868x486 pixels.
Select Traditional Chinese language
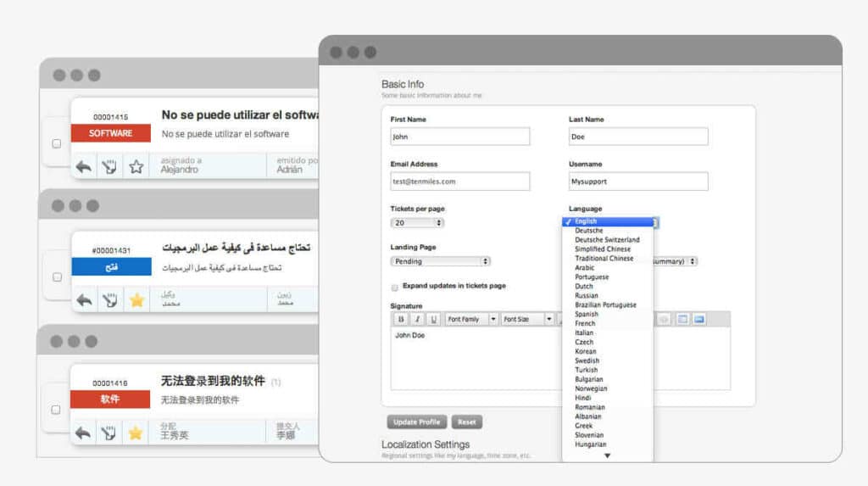pyautogui.click(x=608, y=258)
